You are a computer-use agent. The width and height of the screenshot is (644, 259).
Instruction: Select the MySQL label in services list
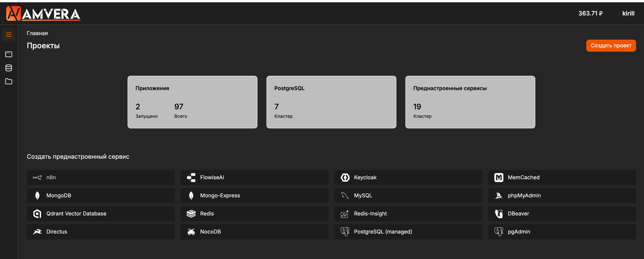(363, 196)
